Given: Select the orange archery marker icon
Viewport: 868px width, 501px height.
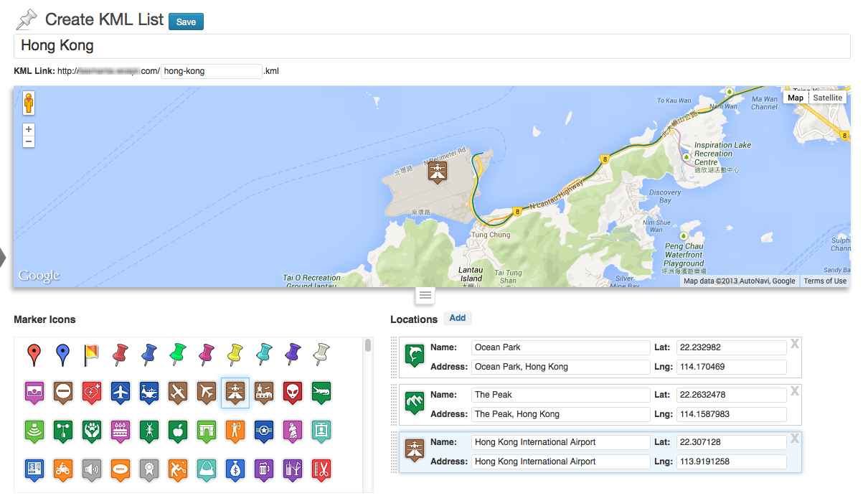Looking at the screenshot, I should point(235,431).
